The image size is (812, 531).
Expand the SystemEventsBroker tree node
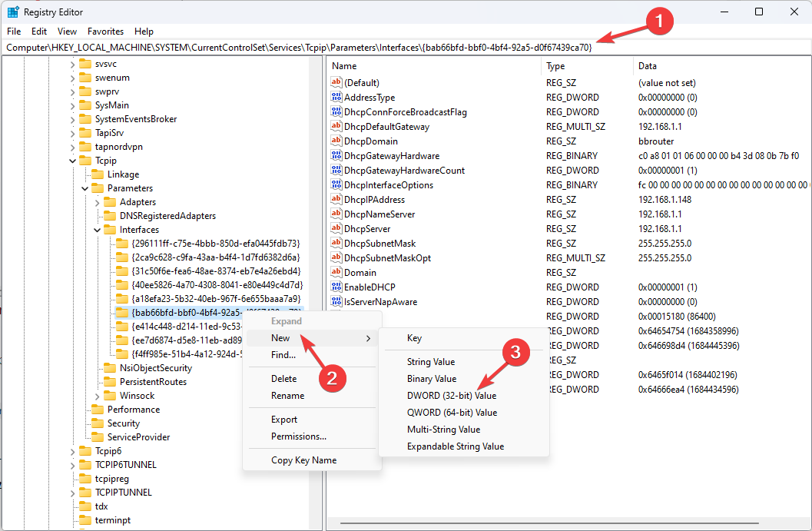coord(72,119)
